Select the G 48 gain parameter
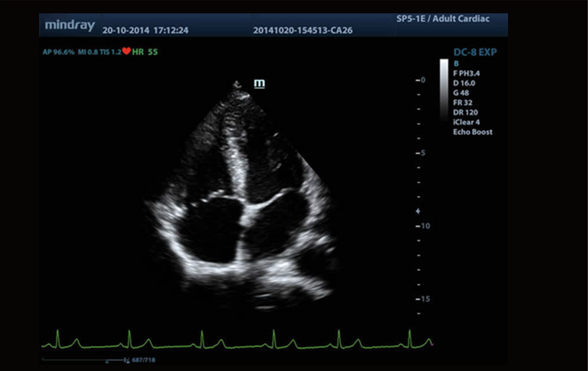 pos(461,93)
